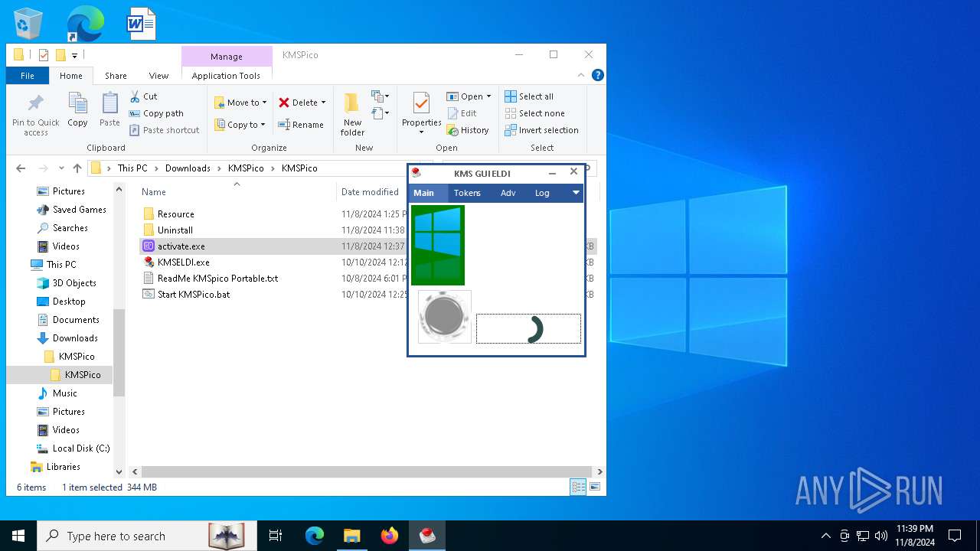Click the New folder icon
The width and height of the screenshot is (980, 551).
coord(352,103)
